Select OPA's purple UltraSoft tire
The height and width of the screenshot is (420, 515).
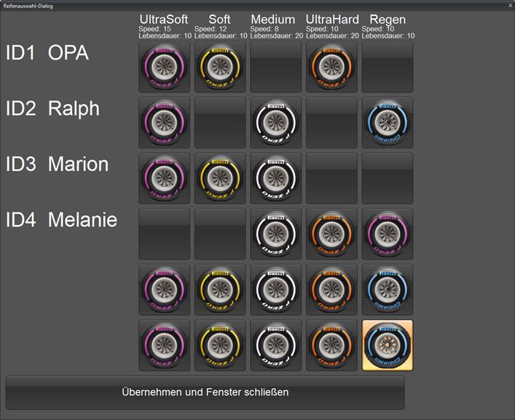pos(164,67)
